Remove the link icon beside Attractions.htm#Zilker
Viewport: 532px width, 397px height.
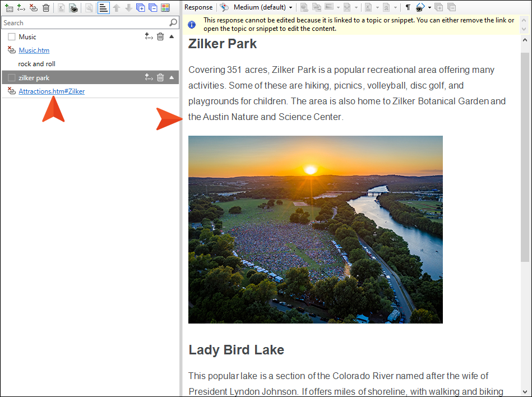[12, 91]
